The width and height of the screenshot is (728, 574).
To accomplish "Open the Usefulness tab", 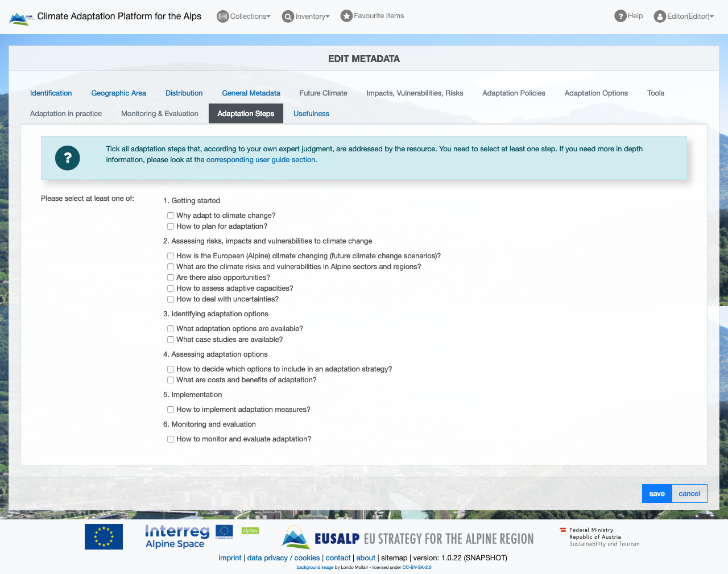I will (311, 114).
